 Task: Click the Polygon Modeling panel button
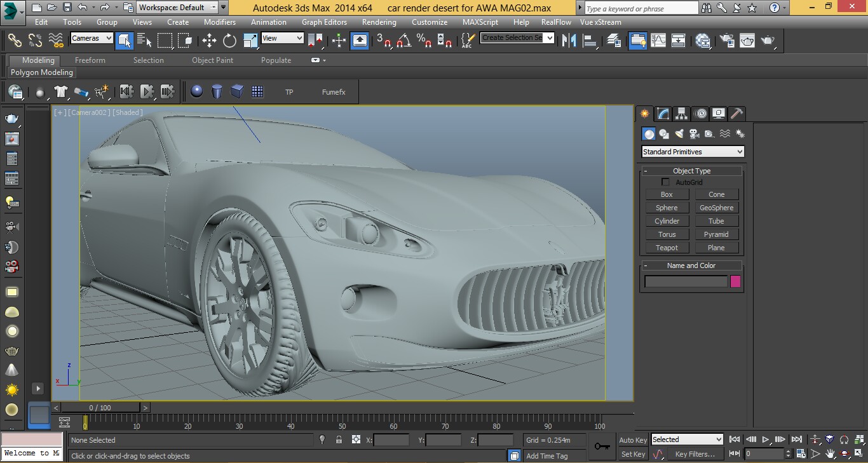pos(42,72)
